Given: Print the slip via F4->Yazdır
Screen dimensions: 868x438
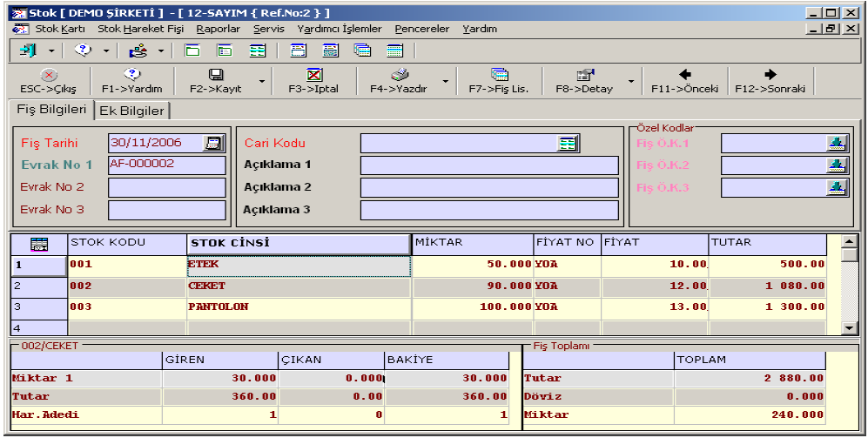Looking at the screenshot, I should (x=399, y=76).
